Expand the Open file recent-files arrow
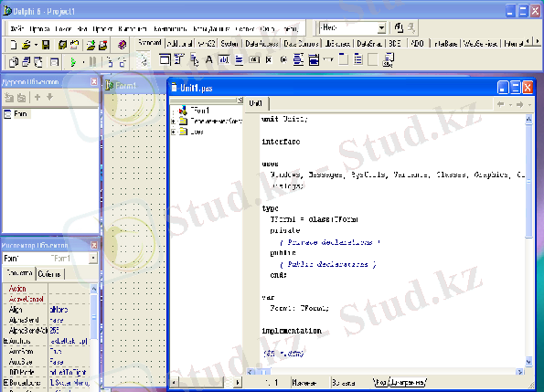The width and height of the screenshot is (544, 392). coord(36,45)
